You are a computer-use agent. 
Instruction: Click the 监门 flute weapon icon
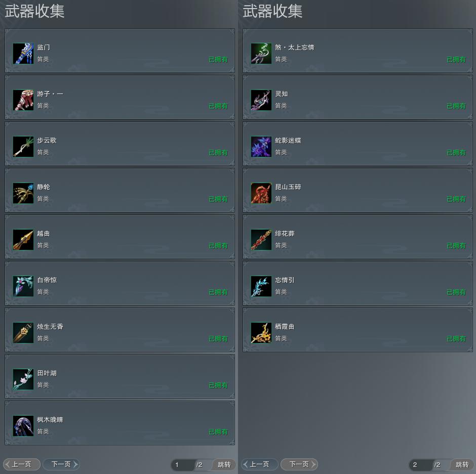tap(23, 54)
